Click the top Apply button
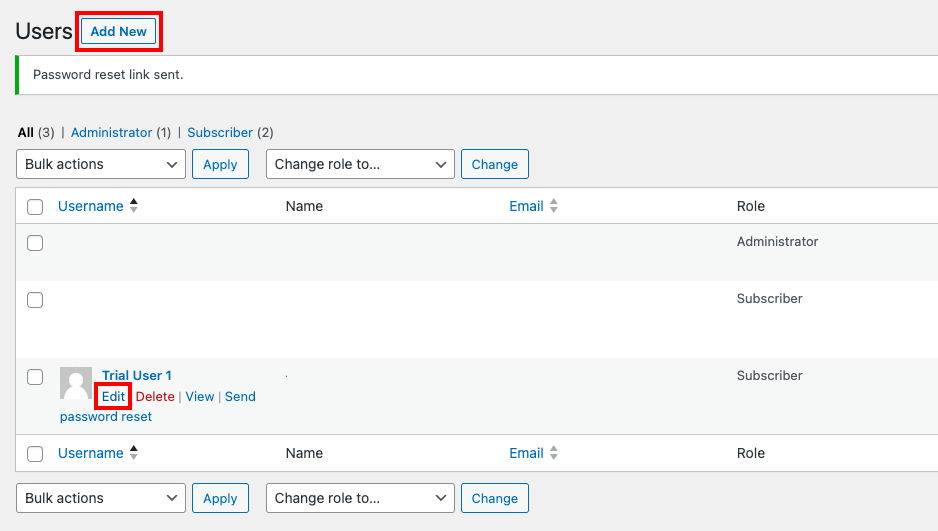 220,164
